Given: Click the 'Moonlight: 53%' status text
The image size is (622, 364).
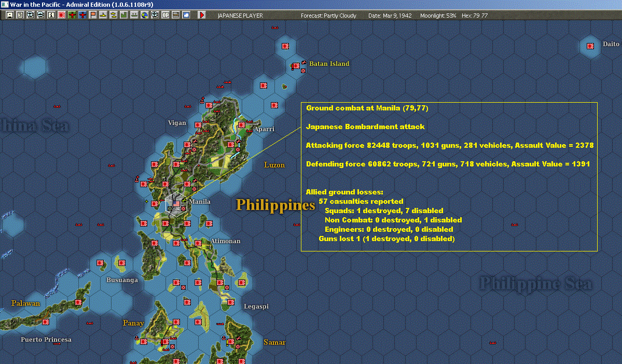Looking at the screenshot, I should (x=438, y=16).
